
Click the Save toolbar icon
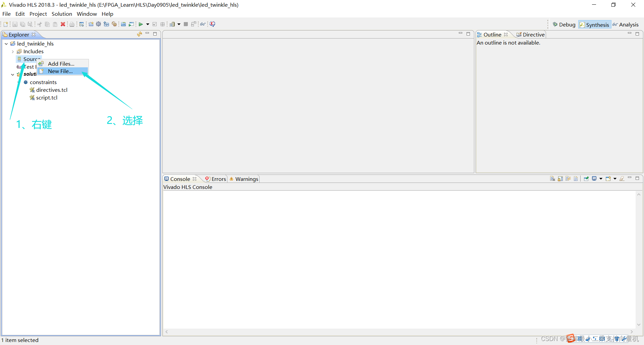coord(15,24)
